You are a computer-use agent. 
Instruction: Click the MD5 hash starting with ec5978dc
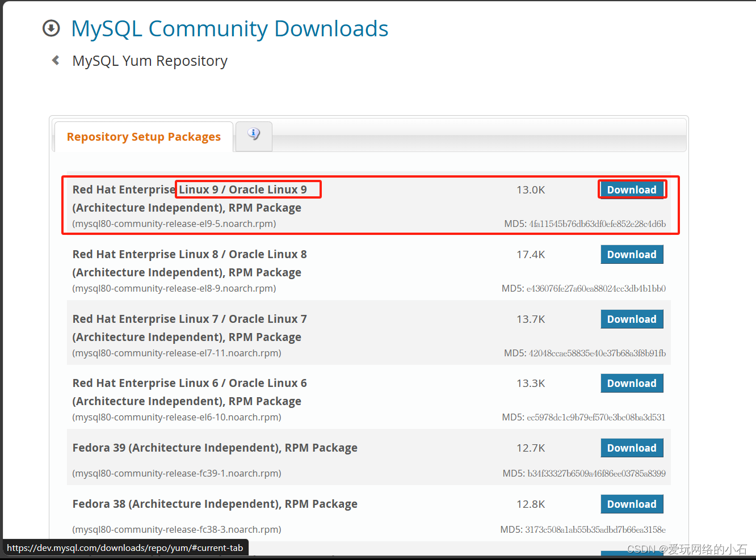pyautogui.click(x=596, y=418)
